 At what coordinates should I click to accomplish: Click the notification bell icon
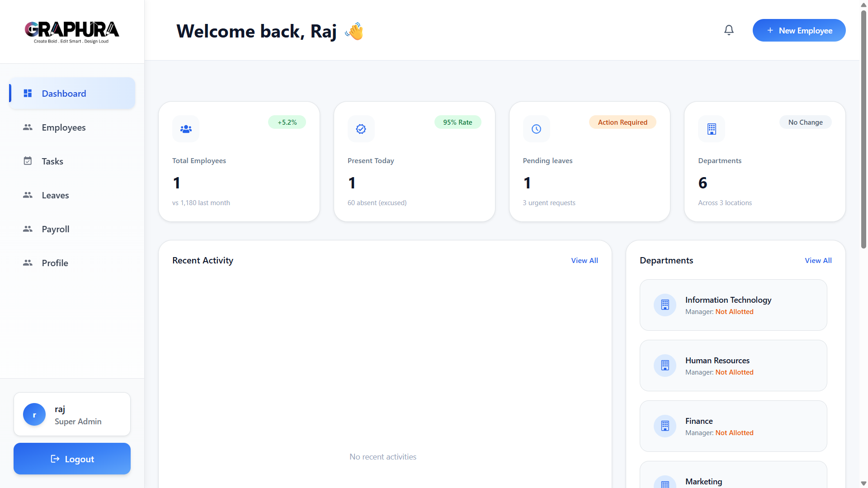point(729,30)
